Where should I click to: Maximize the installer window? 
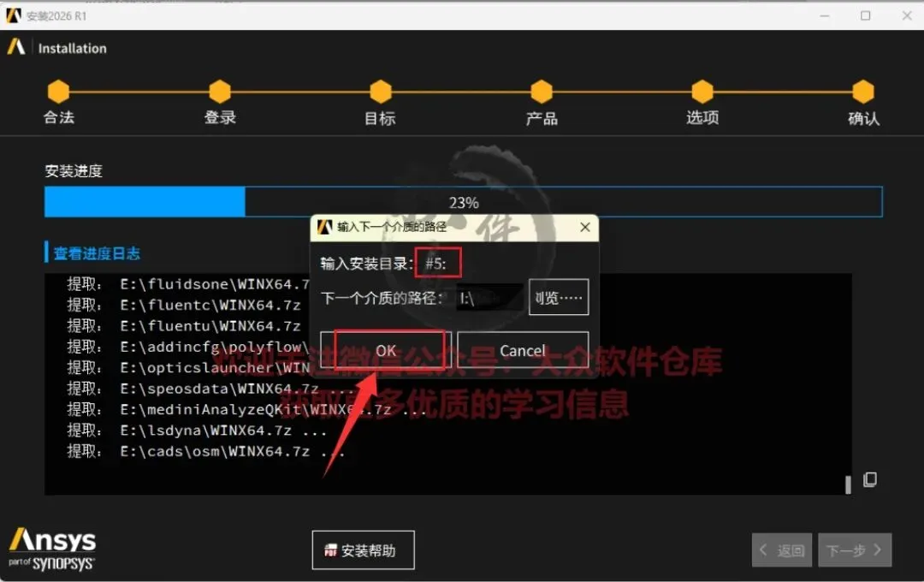point(865,15)
